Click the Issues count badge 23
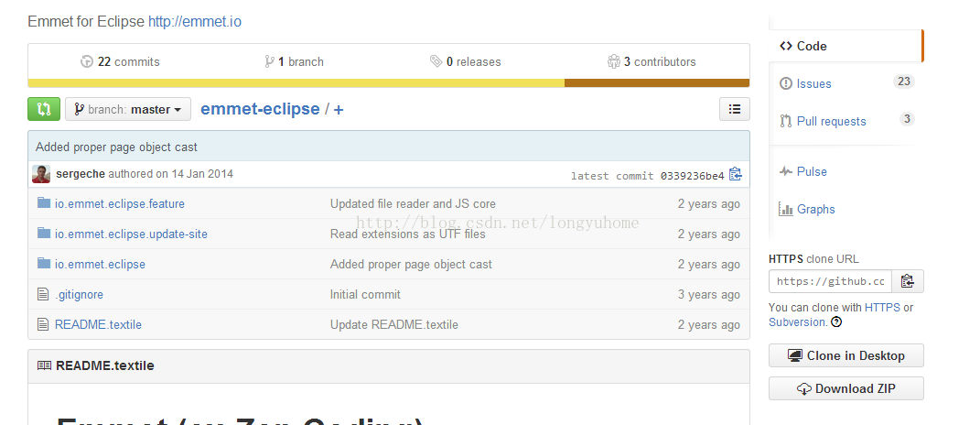Viewport: 980px width, 425px height. coord(903,82)
